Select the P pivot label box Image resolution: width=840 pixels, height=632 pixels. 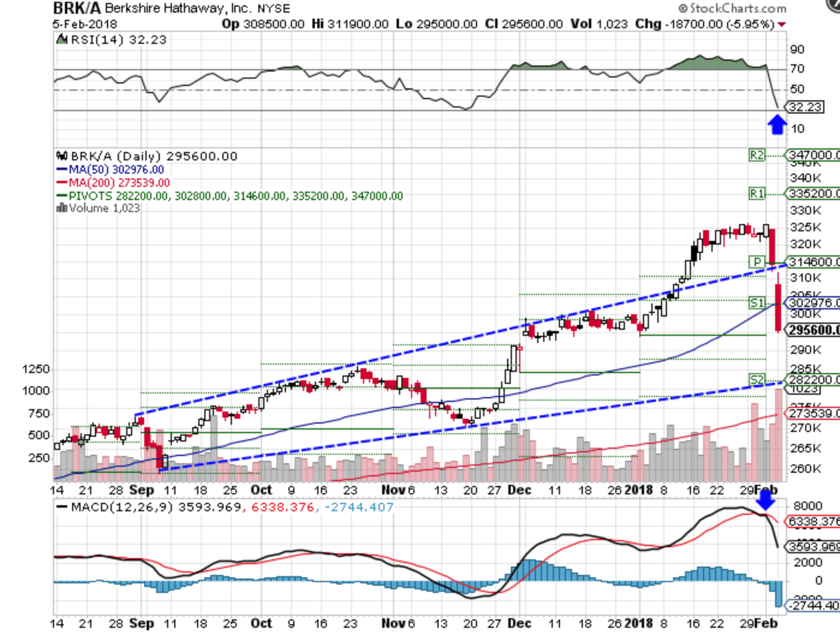(x=756, y=262)
